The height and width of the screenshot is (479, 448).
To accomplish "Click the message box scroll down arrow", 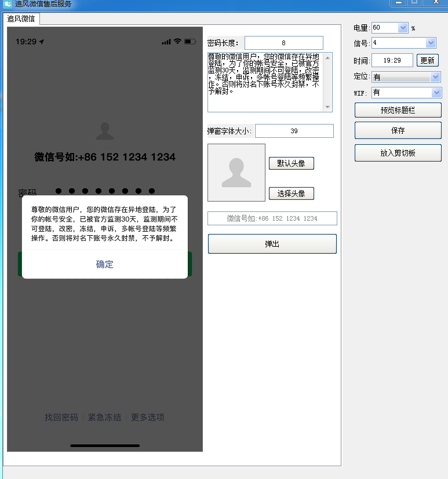I will 327,107.
